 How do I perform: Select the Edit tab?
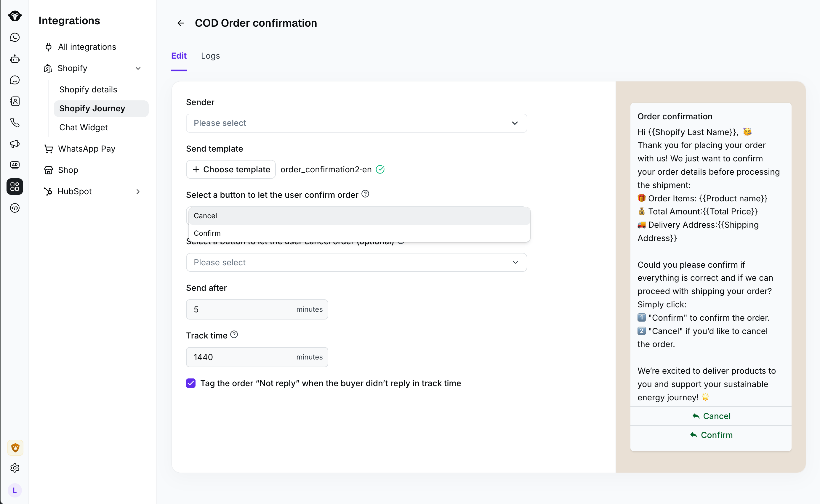click(x=179, y=56)
